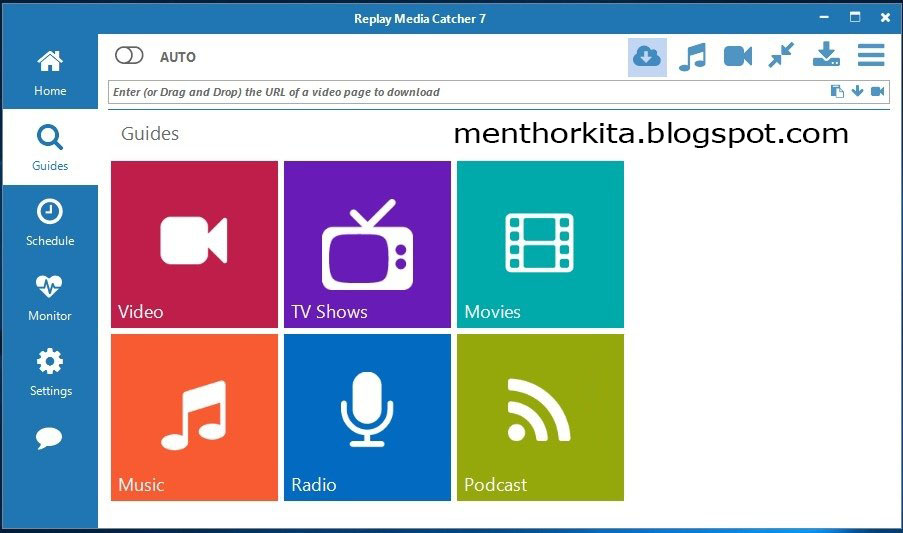903x533 pixels.
Task: Click the down arrow download icon in URL bar
Action: point(858,91)
